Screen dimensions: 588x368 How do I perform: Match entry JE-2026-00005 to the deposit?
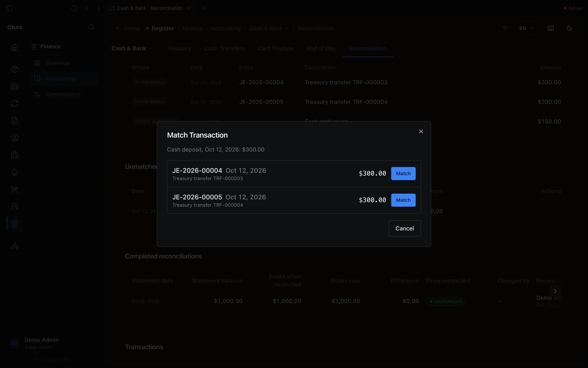(x=403, y=200)
